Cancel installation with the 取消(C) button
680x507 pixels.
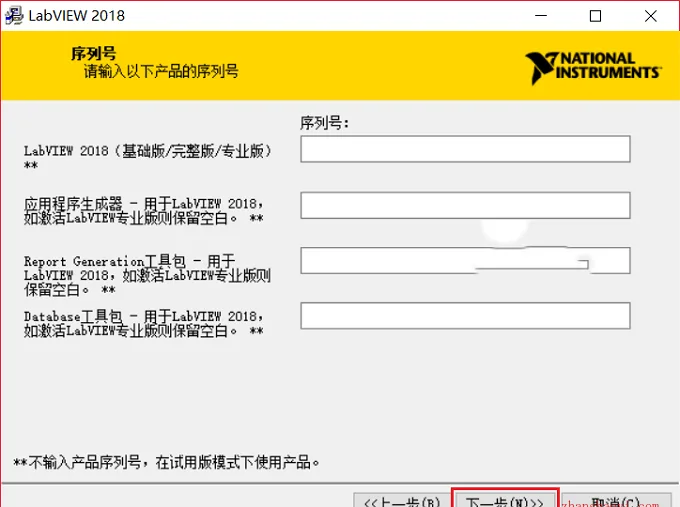point(616,500)
